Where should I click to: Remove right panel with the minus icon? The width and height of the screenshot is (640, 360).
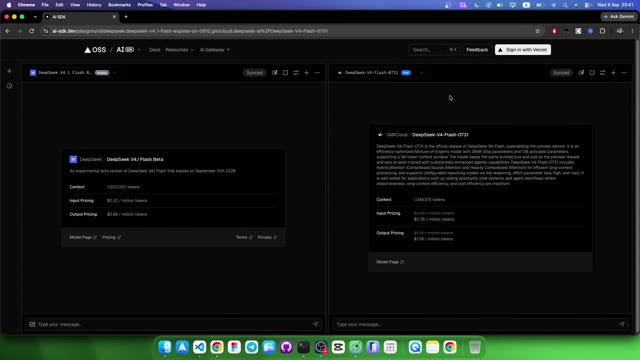(x=624, y=73)
